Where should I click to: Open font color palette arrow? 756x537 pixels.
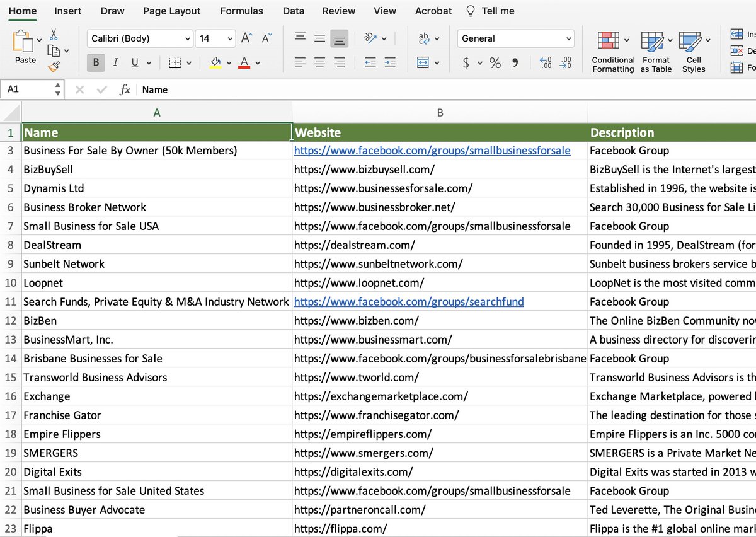pos(258,63)
